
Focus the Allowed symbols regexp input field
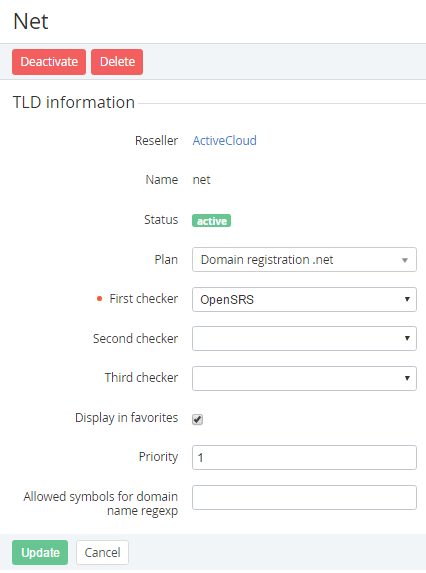point(304,497)
